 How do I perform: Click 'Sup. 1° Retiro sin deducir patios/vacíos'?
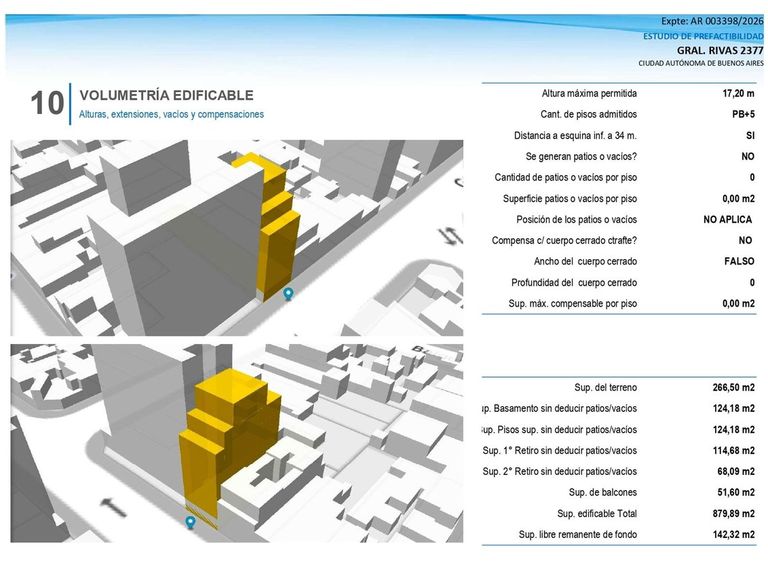point(560,451)
